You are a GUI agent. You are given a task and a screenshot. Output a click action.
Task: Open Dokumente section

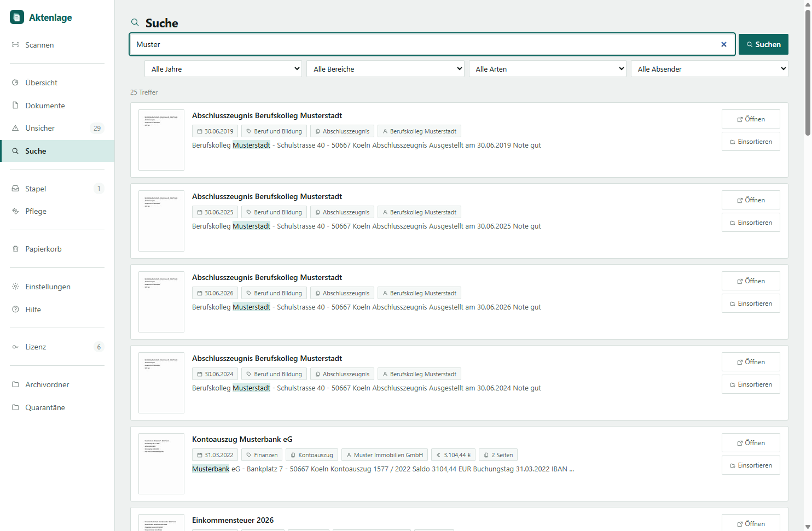tap(57, 106)
